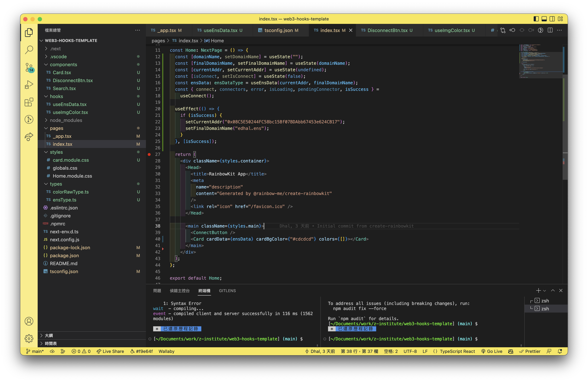Toggle the bottom panel layout button

(x=544, y=19)
